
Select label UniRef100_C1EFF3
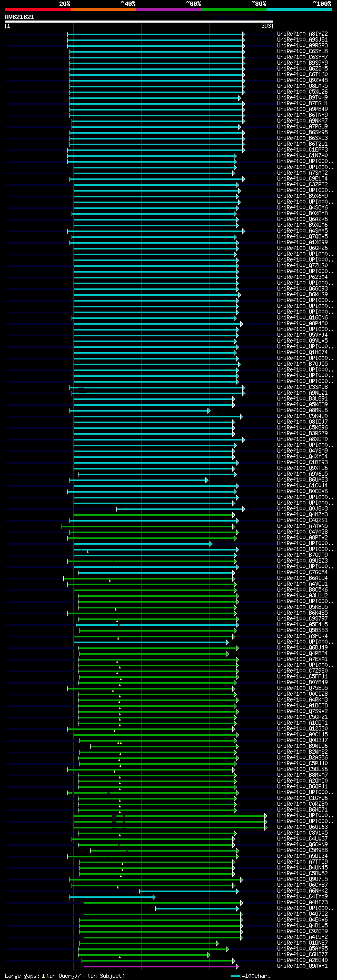(x=302, y=149)
